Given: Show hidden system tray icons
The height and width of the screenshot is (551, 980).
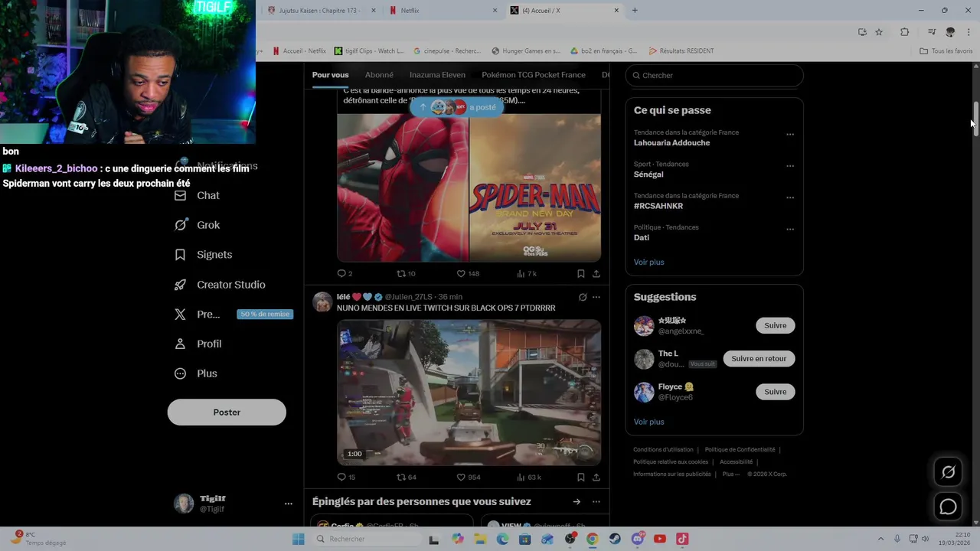Looking at the screenshot, I should (880, 539).
